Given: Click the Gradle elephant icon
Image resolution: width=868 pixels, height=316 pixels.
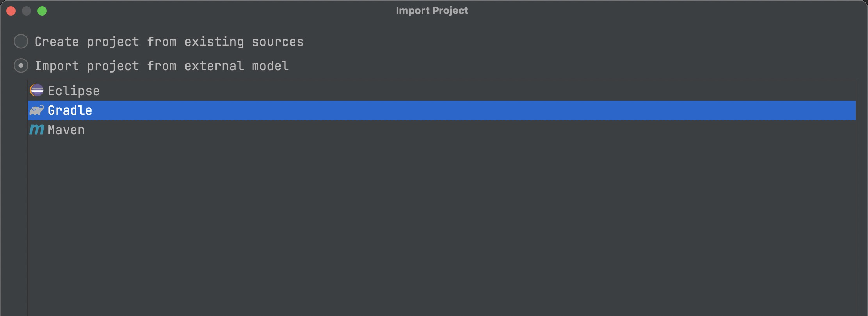Looking at the screenshot, I should pyautogui.click(x=37, y=110).
